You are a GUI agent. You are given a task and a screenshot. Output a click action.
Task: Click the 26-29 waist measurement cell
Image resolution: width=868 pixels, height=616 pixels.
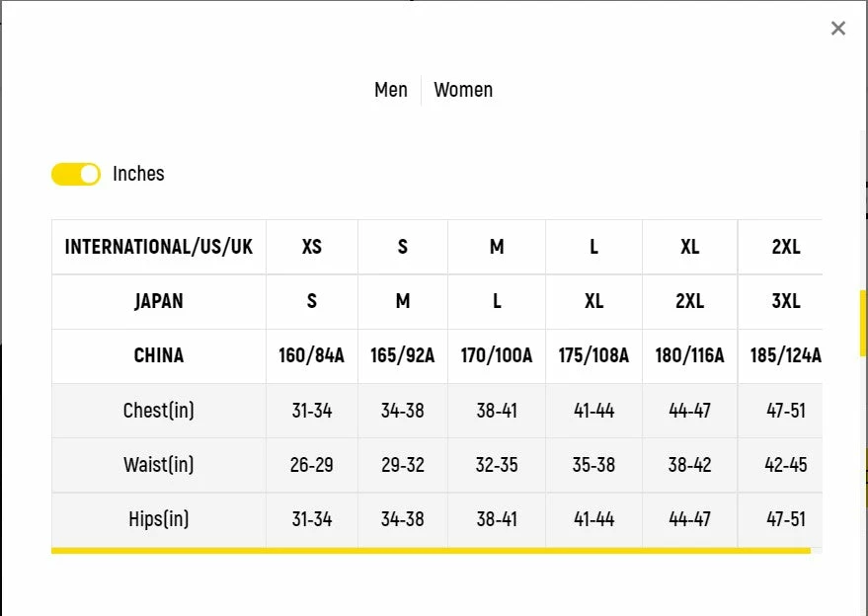tap(312, 465)
